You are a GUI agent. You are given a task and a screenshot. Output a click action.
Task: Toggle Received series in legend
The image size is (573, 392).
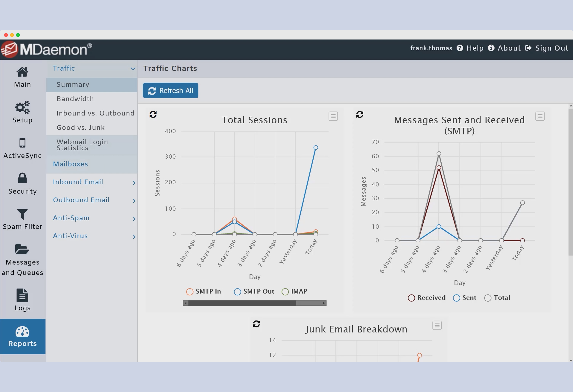coord(427,298)
